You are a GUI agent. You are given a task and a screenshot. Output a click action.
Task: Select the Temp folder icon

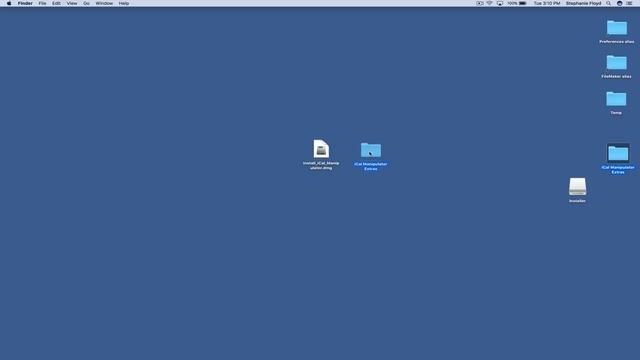(616, 99)
